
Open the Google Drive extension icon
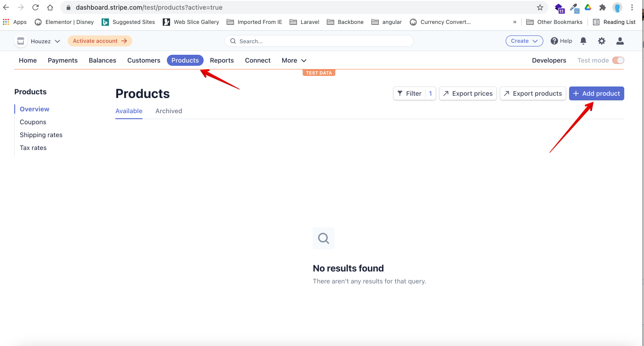click(x=587, y=7)
